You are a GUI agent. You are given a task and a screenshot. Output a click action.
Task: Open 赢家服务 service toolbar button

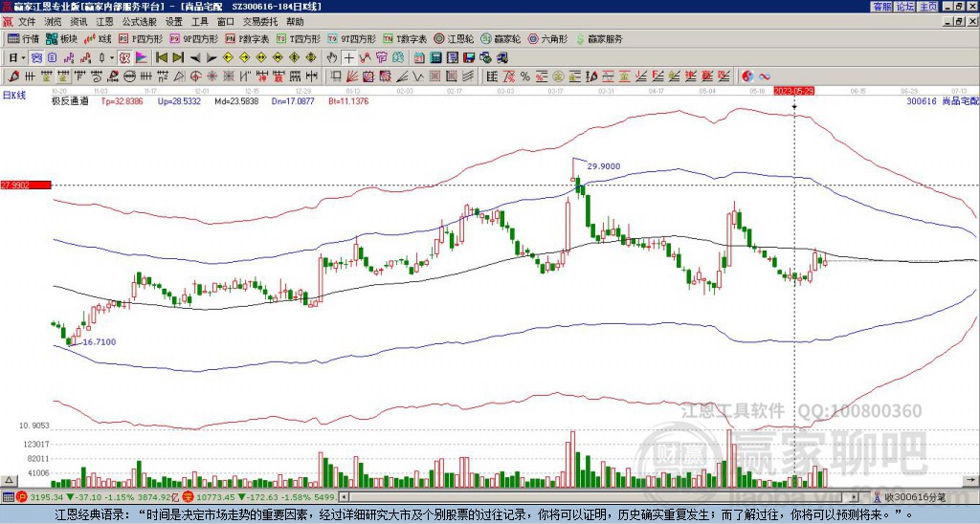coord(599,38)
